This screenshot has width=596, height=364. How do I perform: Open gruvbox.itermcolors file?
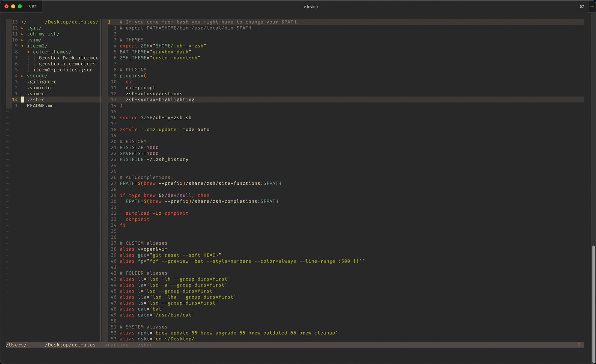pos(67,64)
